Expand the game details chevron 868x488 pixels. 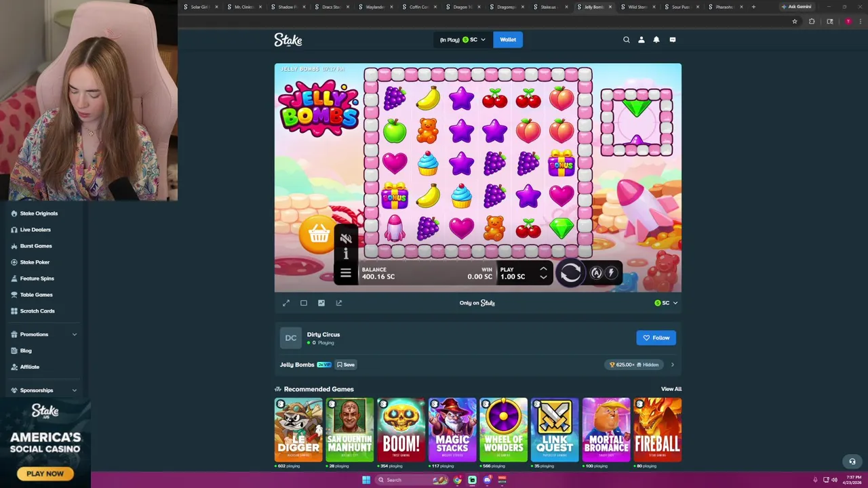(672, 365)
